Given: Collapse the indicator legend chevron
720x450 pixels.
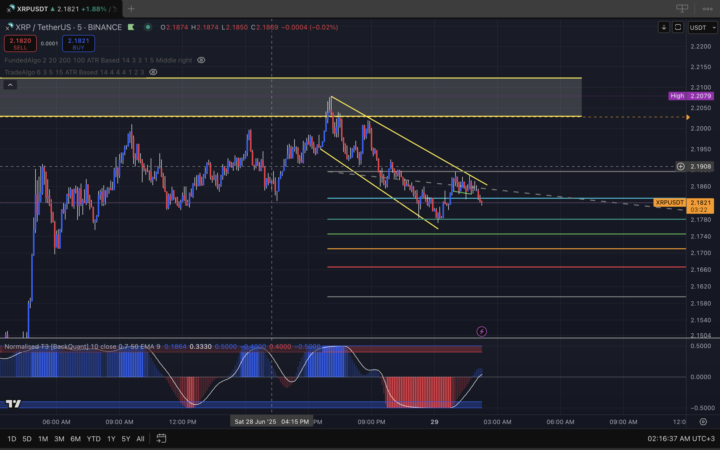Looking at the screenshot, I should click(10, 84).
